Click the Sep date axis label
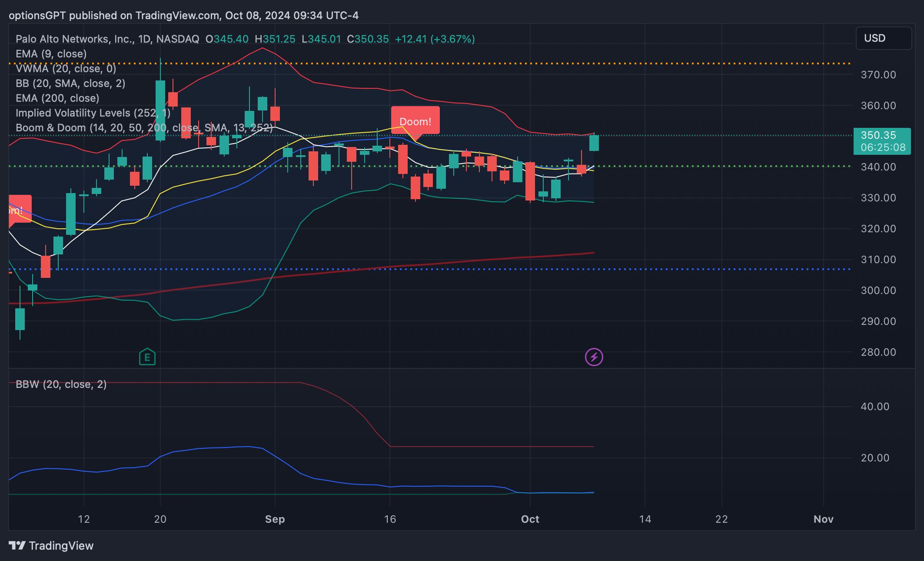The width and height of the screenshot is (924, 561). [x=275, y=519]
